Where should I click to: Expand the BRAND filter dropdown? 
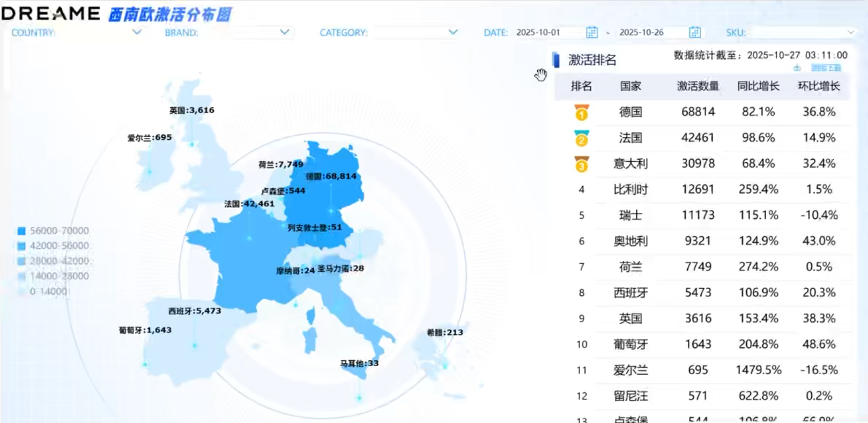tap(285, 32)
